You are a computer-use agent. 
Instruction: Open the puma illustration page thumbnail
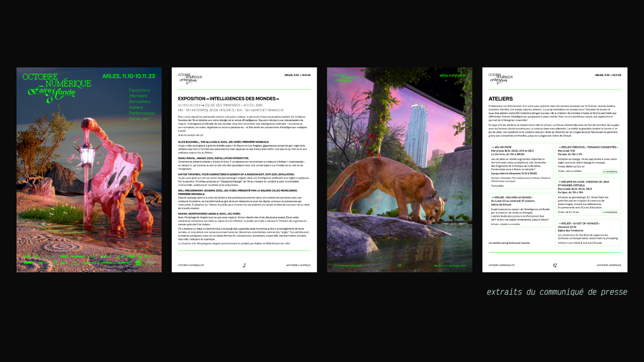click(400, 170)
